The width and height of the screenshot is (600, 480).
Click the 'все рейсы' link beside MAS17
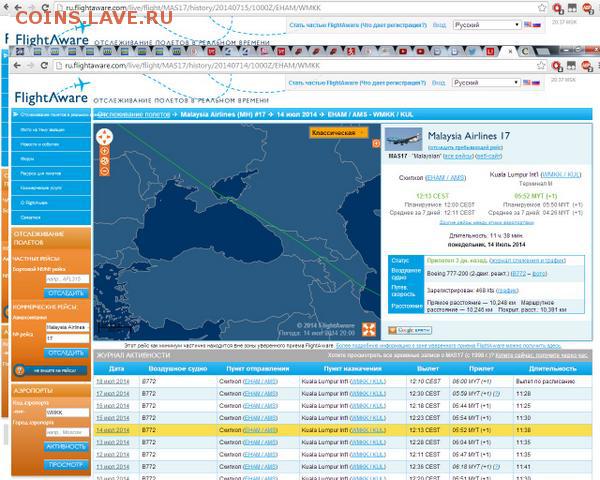(458, 156)
